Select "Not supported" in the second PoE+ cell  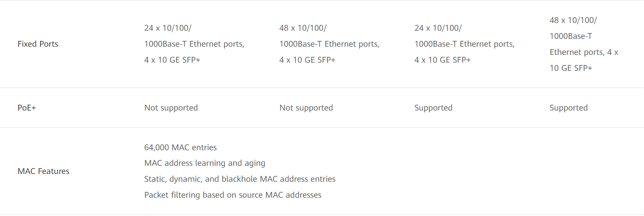pyautogui.click(x=306, y=108)
